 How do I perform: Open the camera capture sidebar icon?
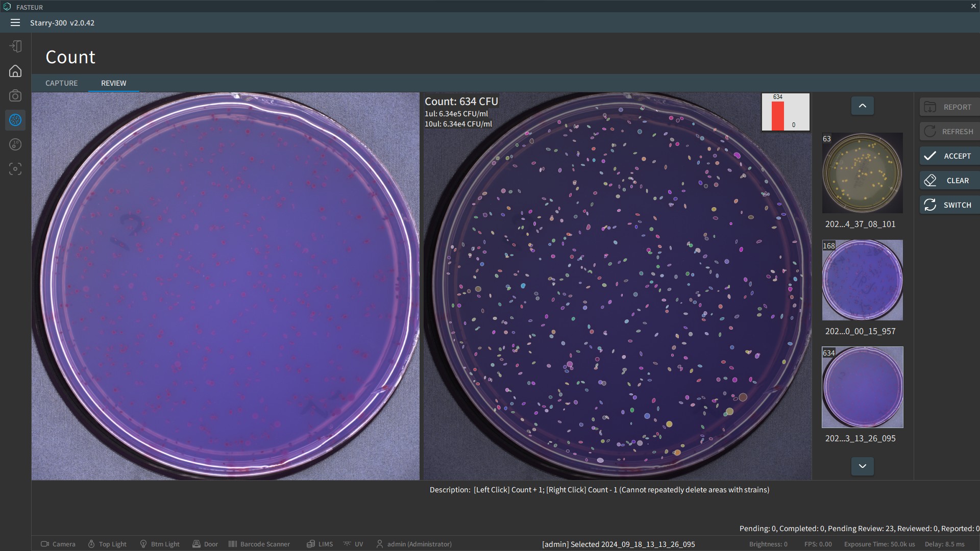click(15, 95)
